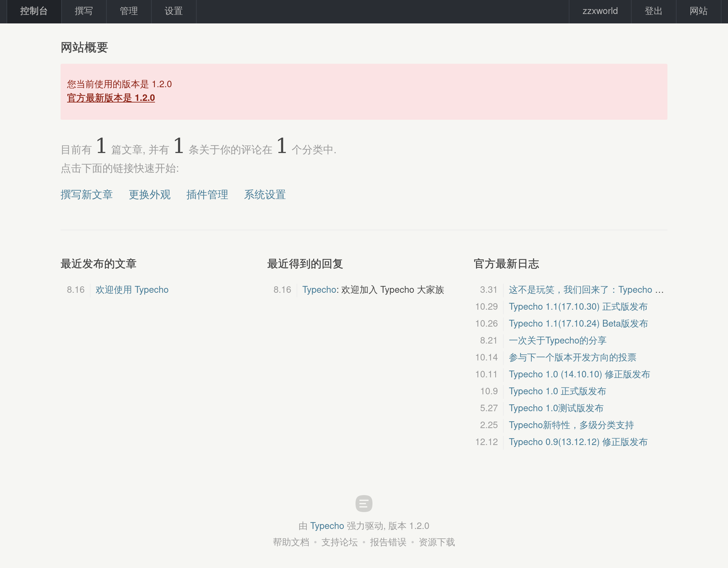
Task: Click 登出 to log out
Action: click(x=653, y=11)
